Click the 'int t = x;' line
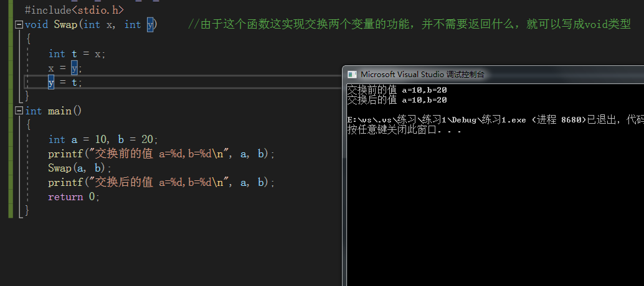 77,53
